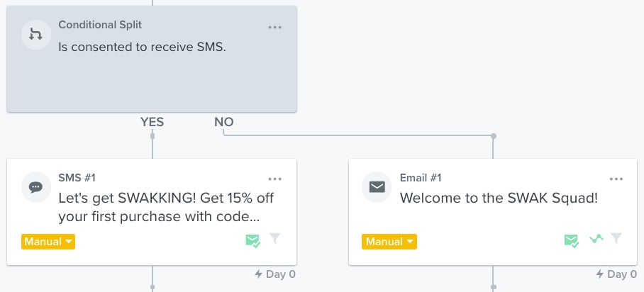Click the Conditional Split branch icon
Image resolution: width=644 pixels, height=292 pixels.
click(x=35, y=35)
